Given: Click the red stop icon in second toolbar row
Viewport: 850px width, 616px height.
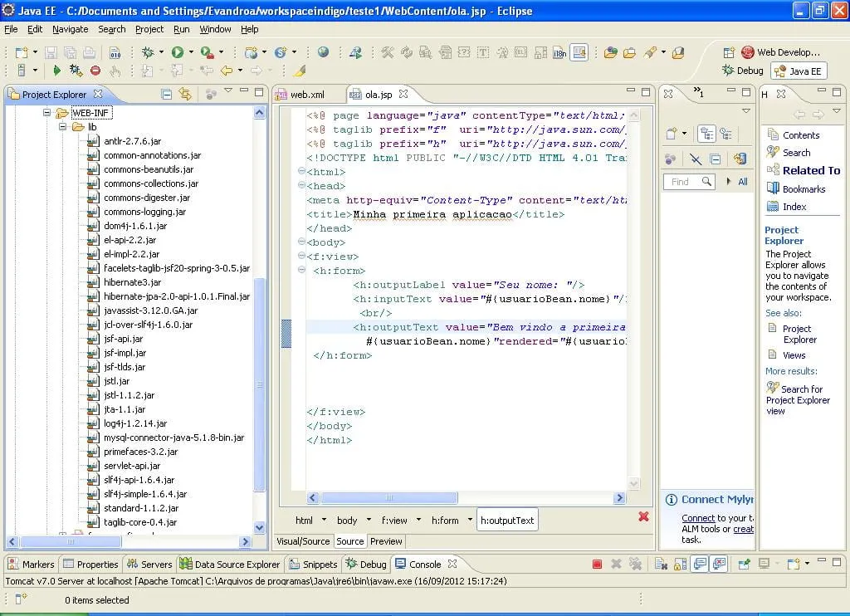Looking at the screenshot, I should [95, 71].
